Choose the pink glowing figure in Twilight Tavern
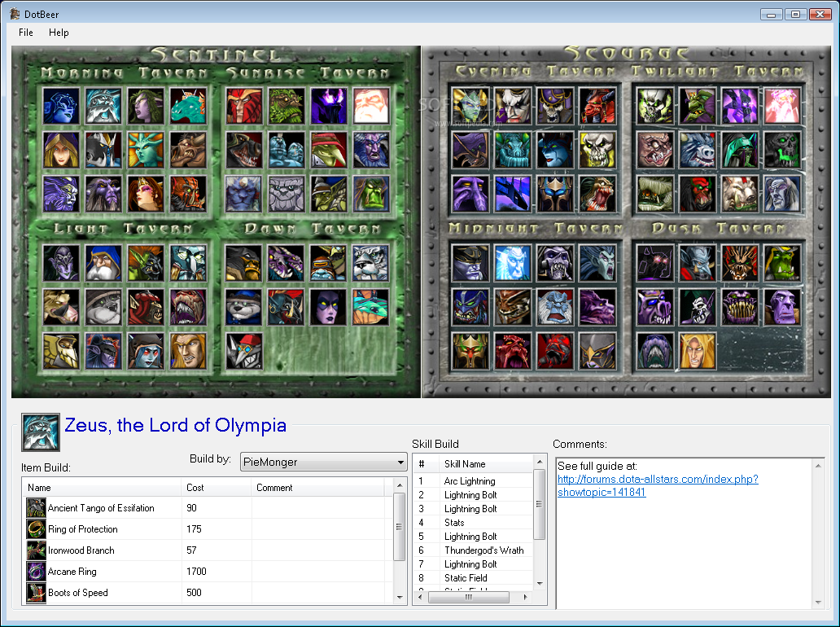The height and width of the screenshot is (627, 840). coord(781,106)
